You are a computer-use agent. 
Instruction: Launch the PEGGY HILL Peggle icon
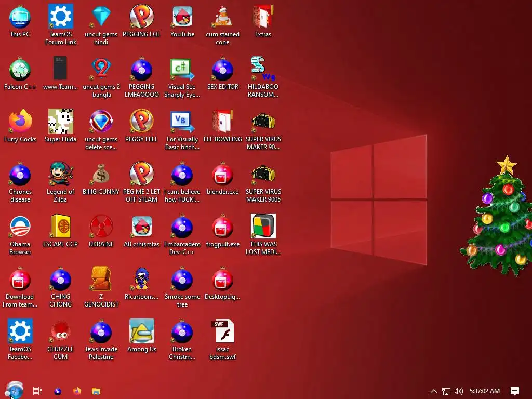tap(141, 126)
